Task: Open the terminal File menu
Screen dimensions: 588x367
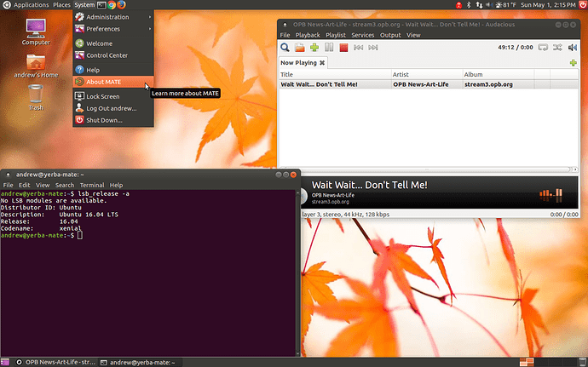Action: pos(8,185)
